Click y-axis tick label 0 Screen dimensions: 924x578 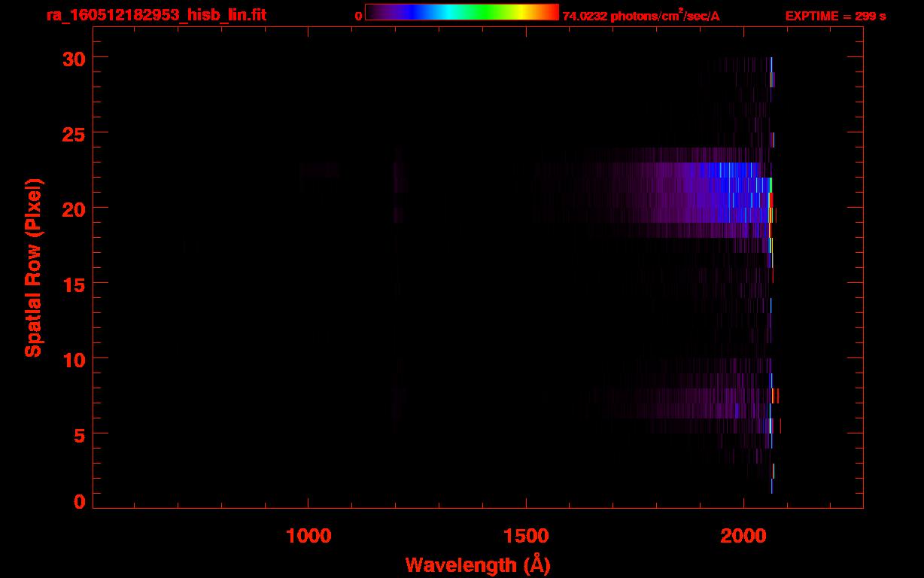point(80,502)
